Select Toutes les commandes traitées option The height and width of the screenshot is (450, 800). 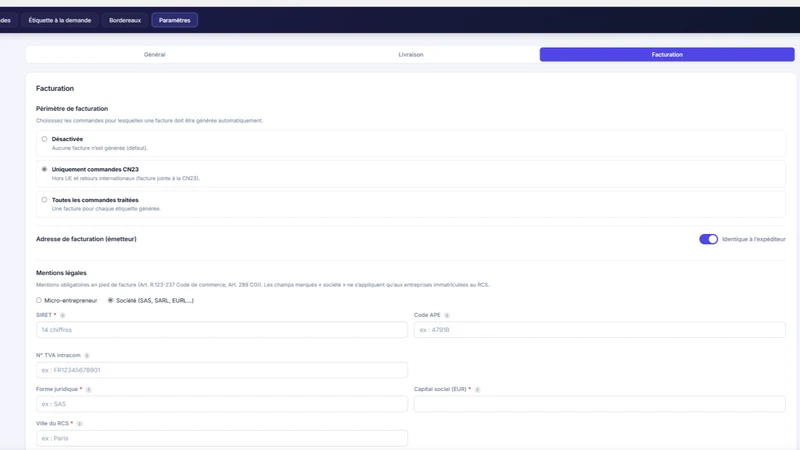(44, 200)
